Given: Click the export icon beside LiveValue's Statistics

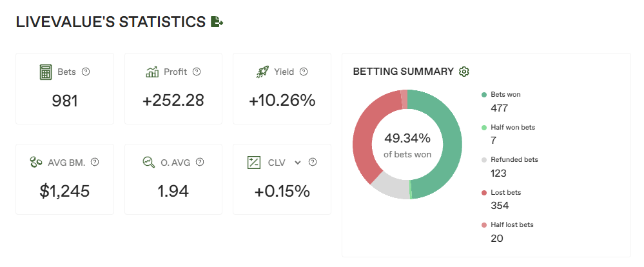Looking at the screenshot, I should pos(217,22).
